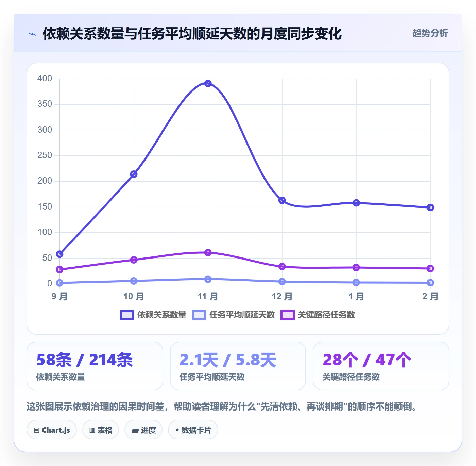The height and width of the screenshot is (466, 476).
Task: Select the 10月 point on the light-blue delay line
Action: click(134, 281)
